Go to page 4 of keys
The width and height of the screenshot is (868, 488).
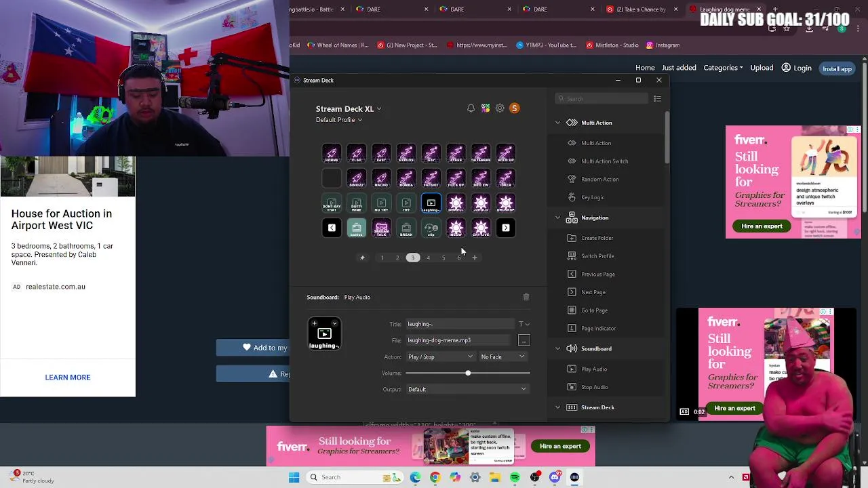pyautogui.click(x=428, y=258)
